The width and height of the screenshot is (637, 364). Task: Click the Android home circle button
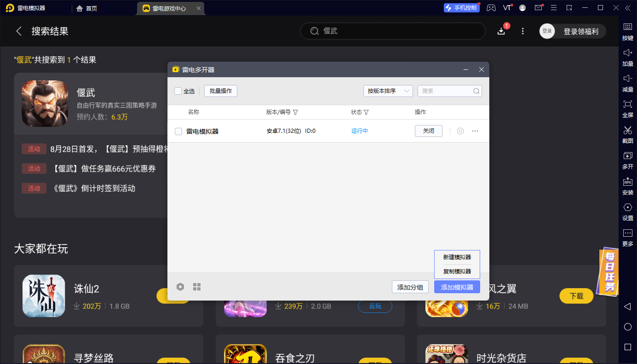pyautogui.click(x=627, y=327)
